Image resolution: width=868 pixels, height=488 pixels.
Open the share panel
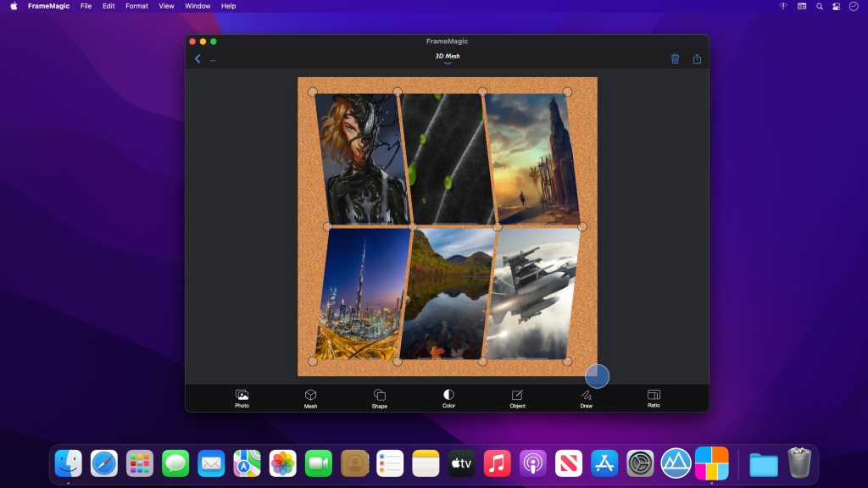(x=697, y=58)
